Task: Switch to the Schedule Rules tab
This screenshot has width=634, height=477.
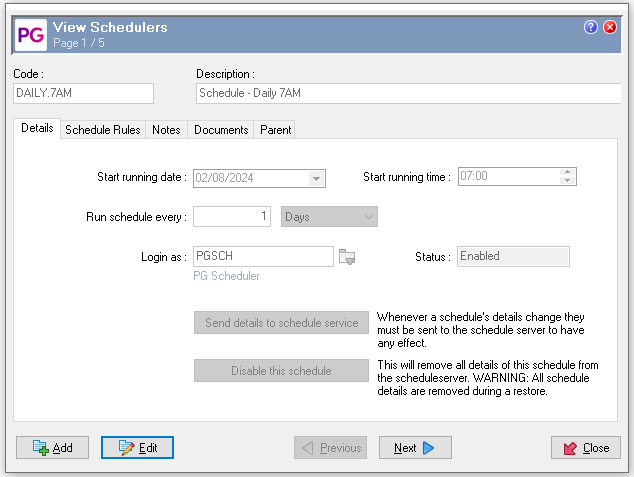Action: click(x=103, y=130)
